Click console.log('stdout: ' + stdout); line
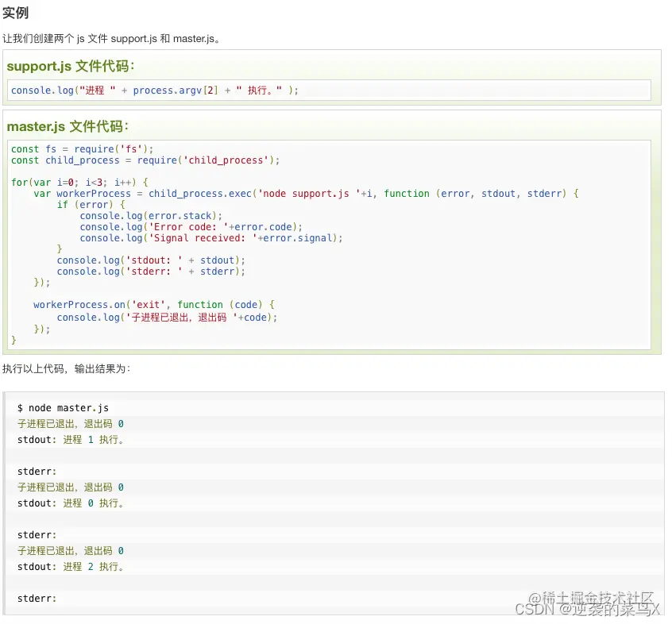 [151, 260]
